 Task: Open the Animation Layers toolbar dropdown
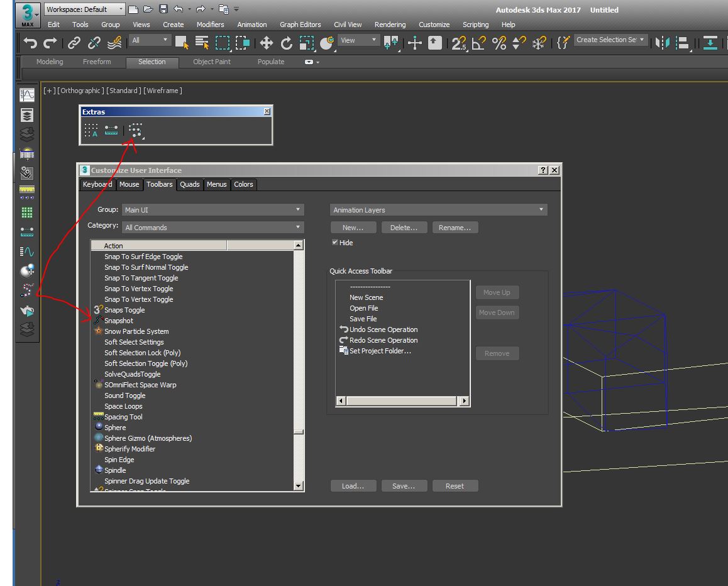[x=438, y=209]
